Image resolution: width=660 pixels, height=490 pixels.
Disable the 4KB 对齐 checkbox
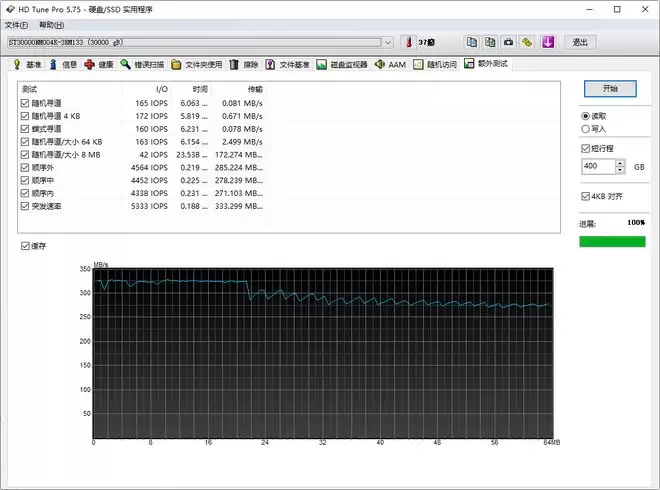pyautogui.click(x=586, y=196)
